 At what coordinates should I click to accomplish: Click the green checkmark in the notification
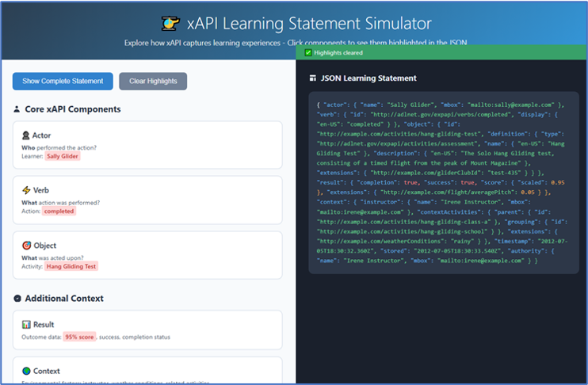pyautogui.click(x=308, y=52)
